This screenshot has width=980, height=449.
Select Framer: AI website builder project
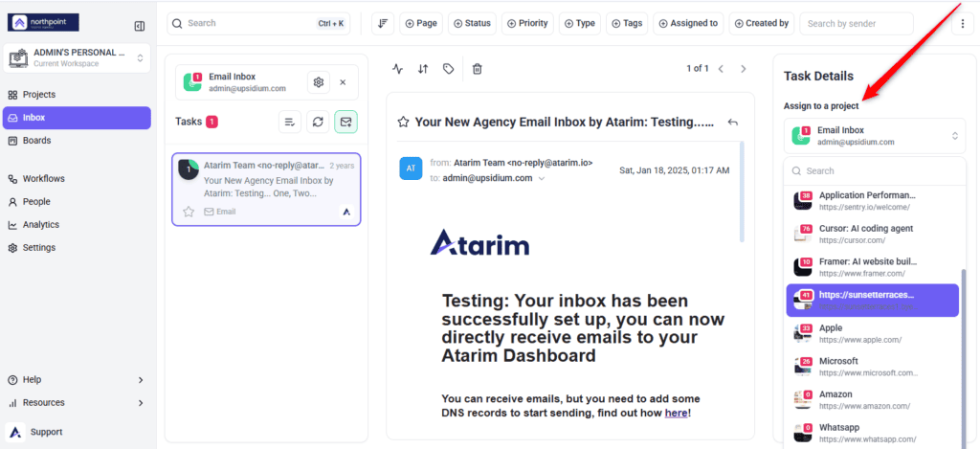[x=873, y=267]
